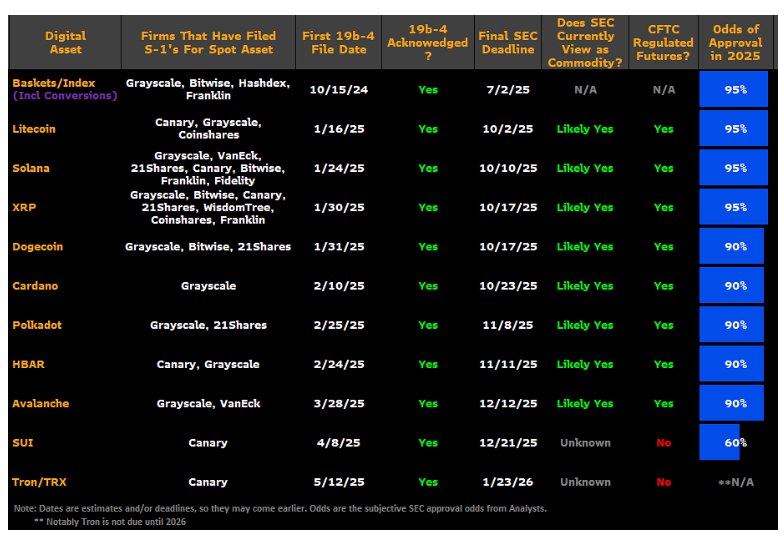Viewport: 784px width, 536px height.
Task: Click the Firms That Have Filed S-1's header
Action: click(208, 42)
